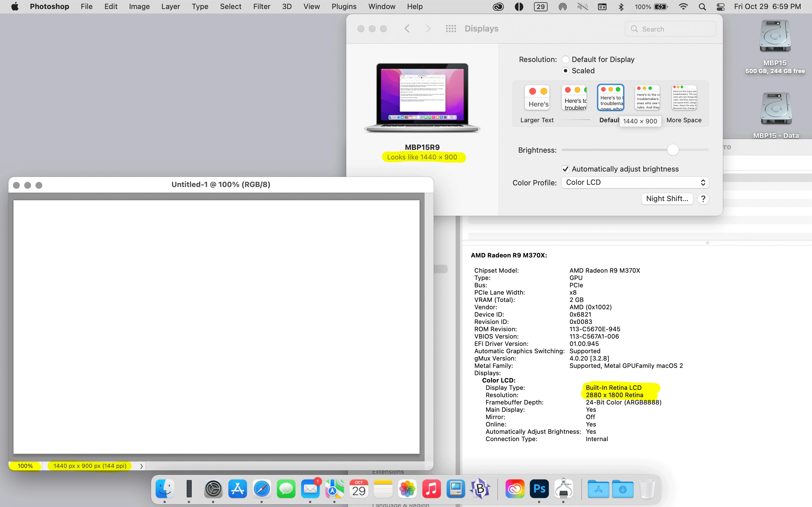The image size is (812, 507).
Task: Open Spotlight search in menu bar
Action: pyautogui.click(x=702, y=7)
